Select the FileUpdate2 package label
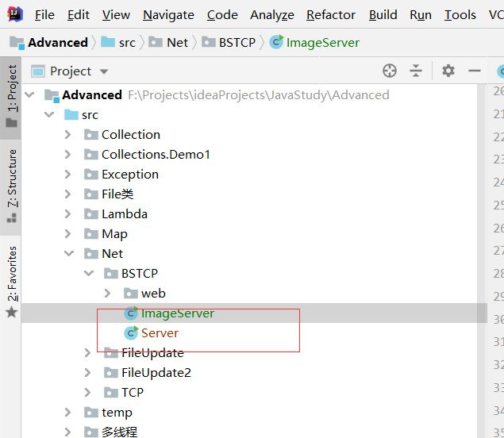The height and width of the screenshot is (438, 504). (156, 373)
